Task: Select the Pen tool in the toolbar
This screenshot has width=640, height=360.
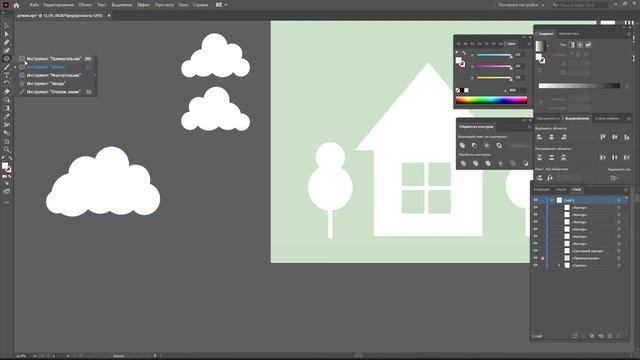Action: 7,42
